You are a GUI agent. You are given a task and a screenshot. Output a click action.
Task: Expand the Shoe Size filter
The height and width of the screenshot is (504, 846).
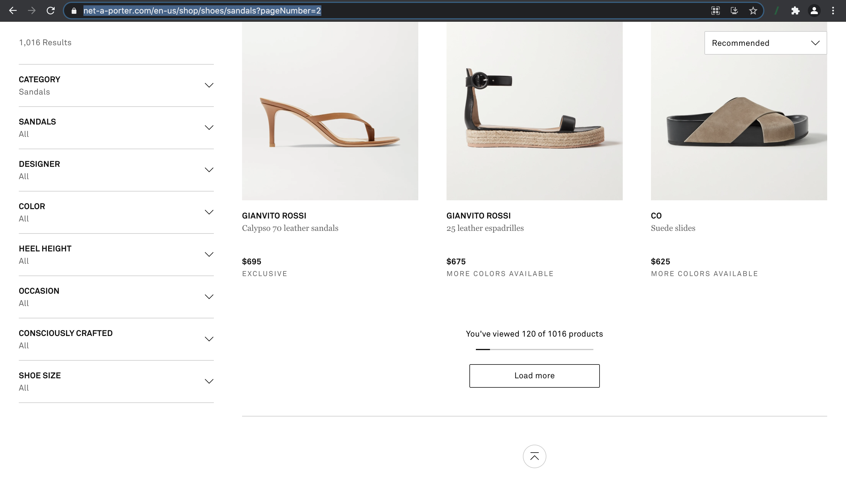click(x=116, y=382)
